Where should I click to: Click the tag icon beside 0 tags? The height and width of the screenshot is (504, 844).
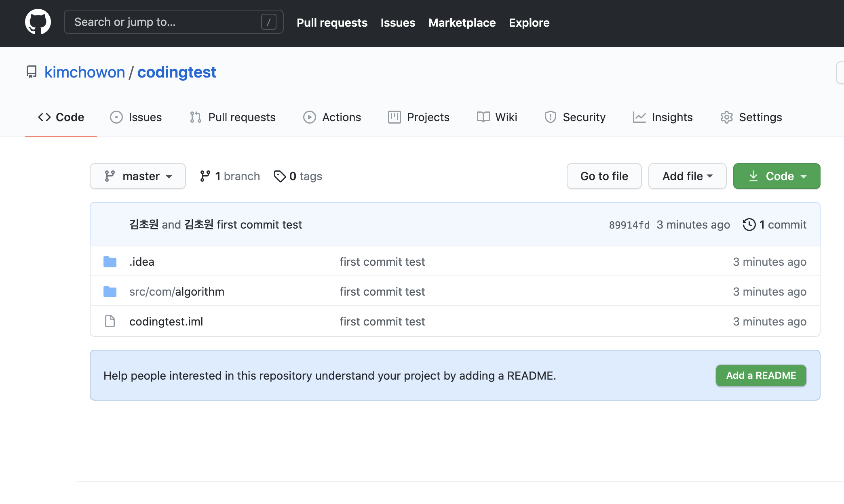tap(280, 176)
